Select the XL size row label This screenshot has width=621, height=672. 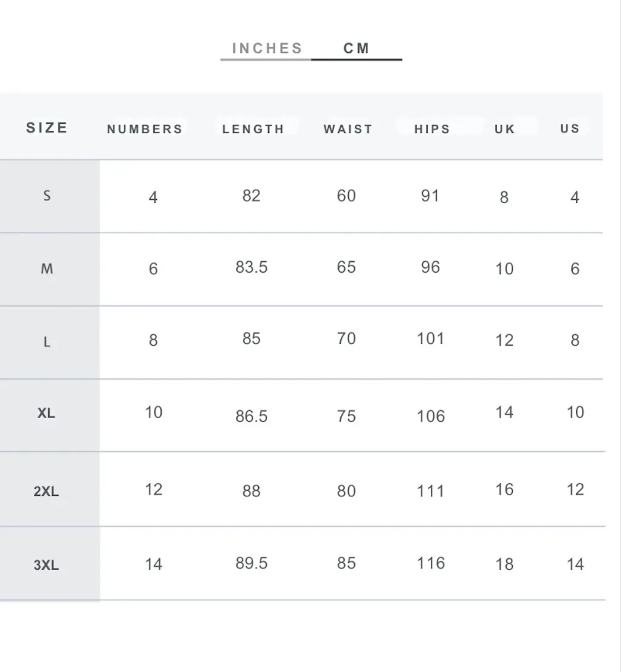click(46, 413)
